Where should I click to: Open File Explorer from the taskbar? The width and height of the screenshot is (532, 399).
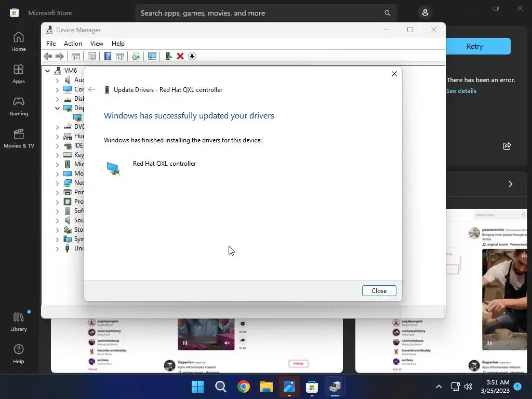(267, 387)
